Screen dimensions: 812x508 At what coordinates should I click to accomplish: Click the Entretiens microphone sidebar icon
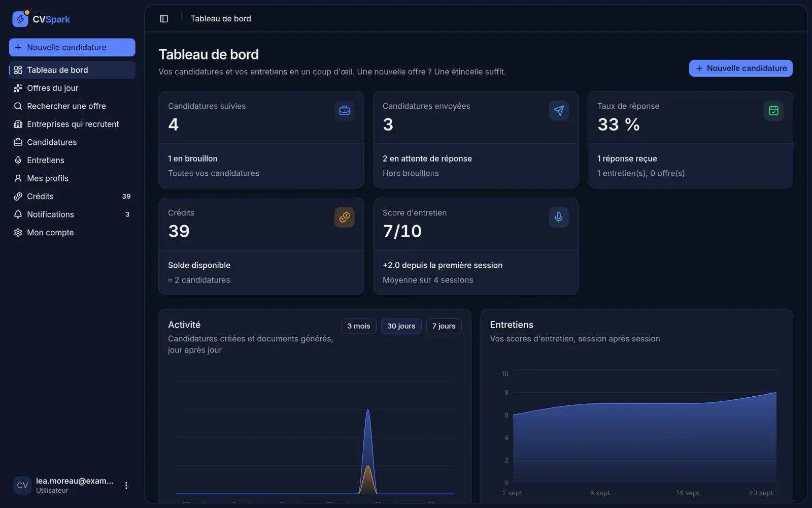(18, 160)
